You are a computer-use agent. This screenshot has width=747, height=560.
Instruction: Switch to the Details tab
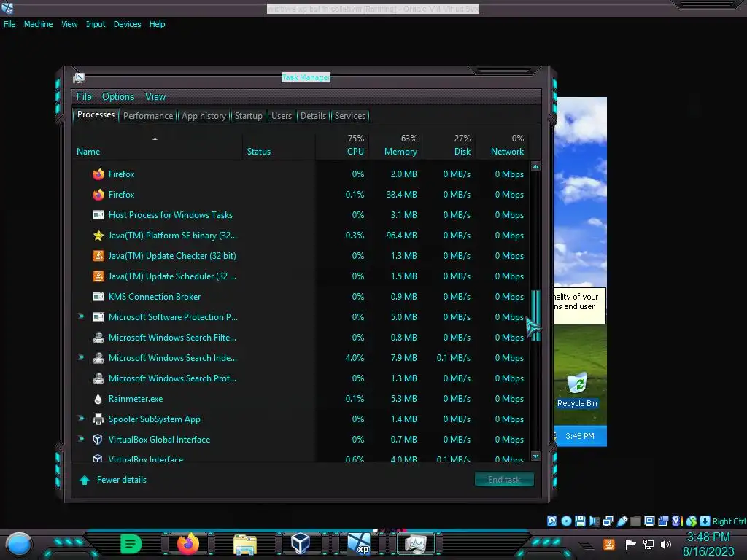[313, 116]
